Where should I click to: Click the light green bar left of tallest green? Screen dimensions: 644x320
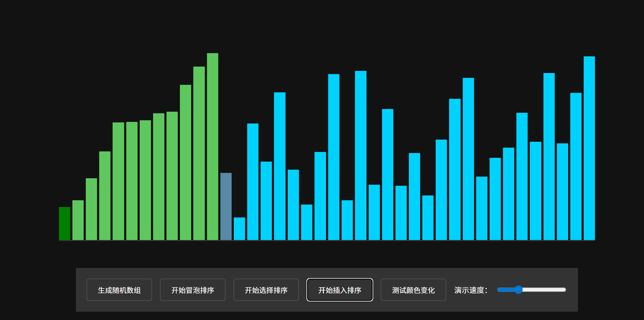(x=199, y=153)
